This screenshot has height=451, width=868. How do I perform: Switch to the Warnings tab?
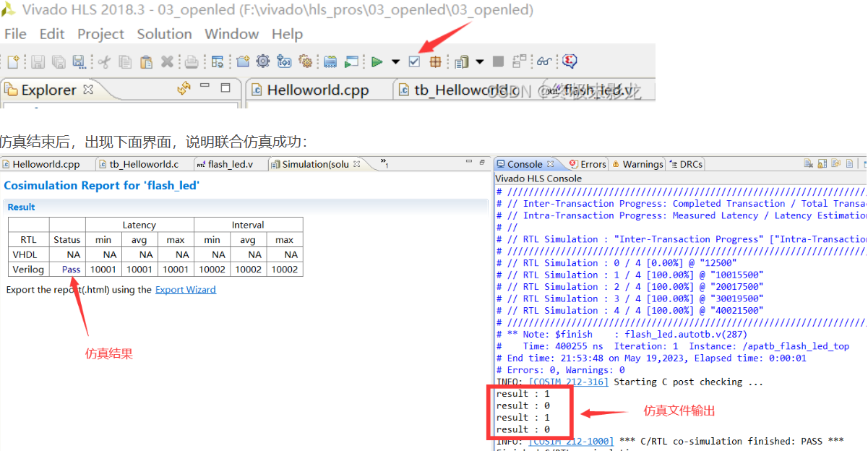point(637,164)
